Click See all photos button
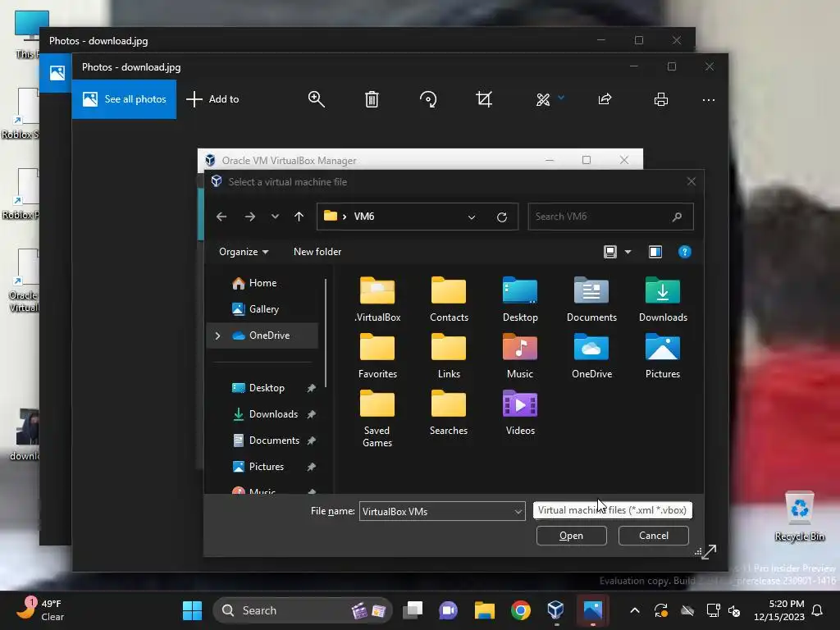This screenshot has height=630, width=840. tap(124, 99)
